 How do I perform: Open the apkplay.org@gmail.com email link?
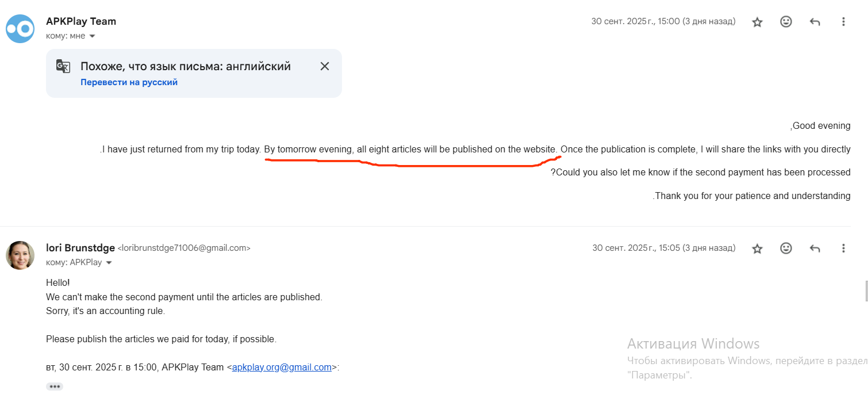(x=282, y=368)
